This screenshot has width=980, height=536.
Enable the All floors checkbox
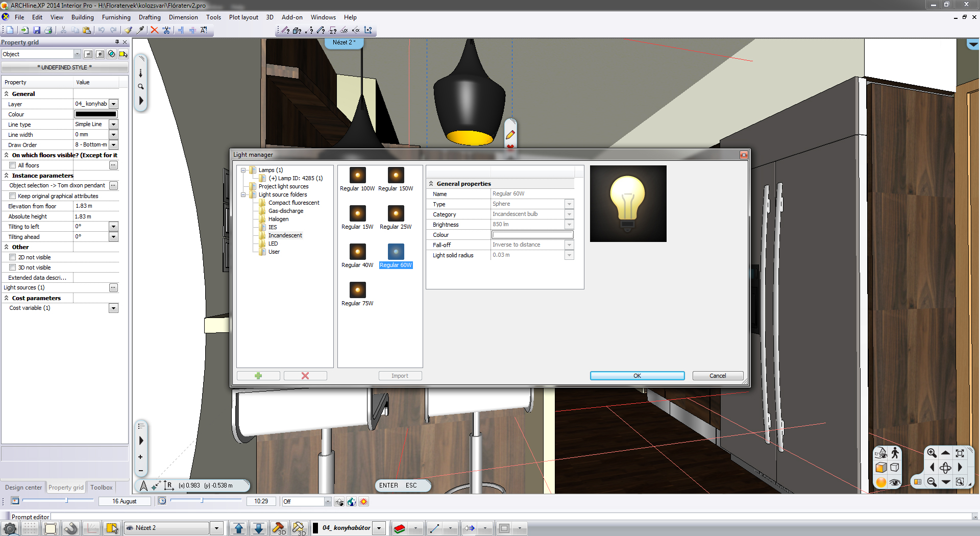(x=13, y=165)
